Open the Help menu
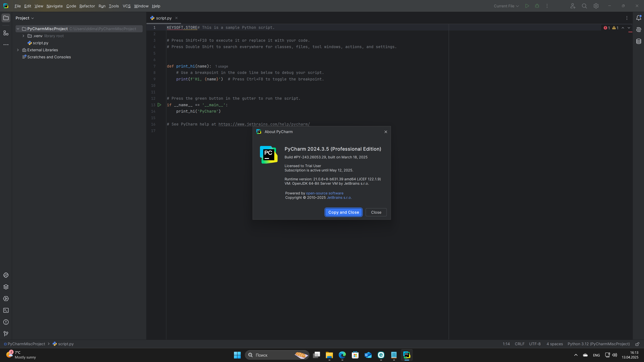 pos(156,6)
